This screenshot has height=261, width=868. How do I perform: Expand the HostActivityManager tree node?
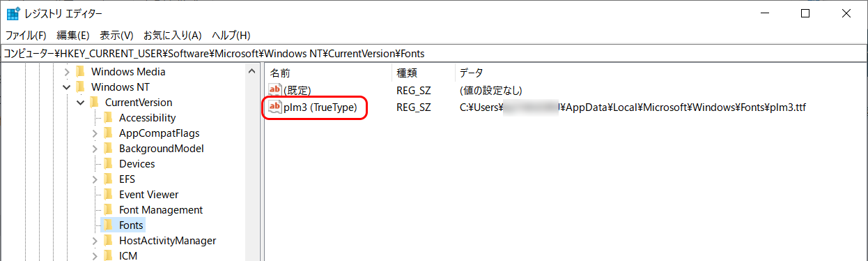point(95,241)
